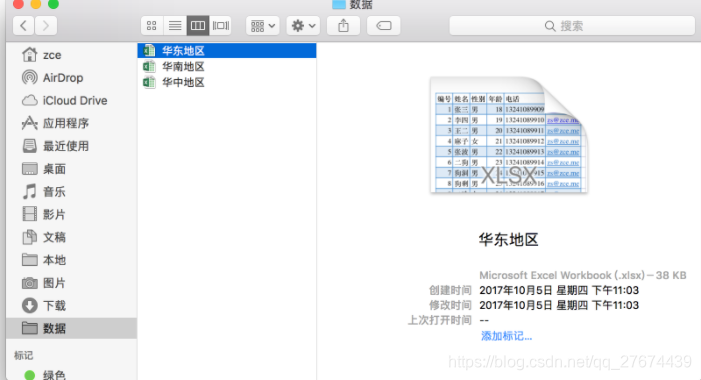Open 应用程序 in sidebar

(x=72, y=123)
